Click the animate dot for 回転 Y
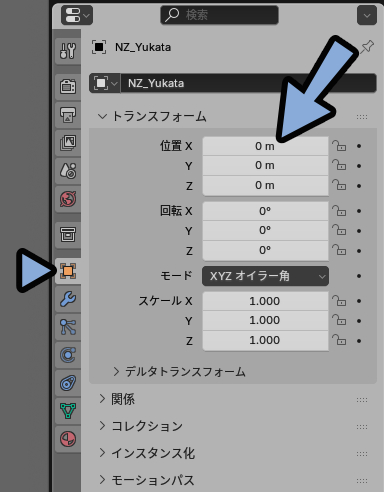Viewport: 384px width, 492px height. click(x=359, y=231)
